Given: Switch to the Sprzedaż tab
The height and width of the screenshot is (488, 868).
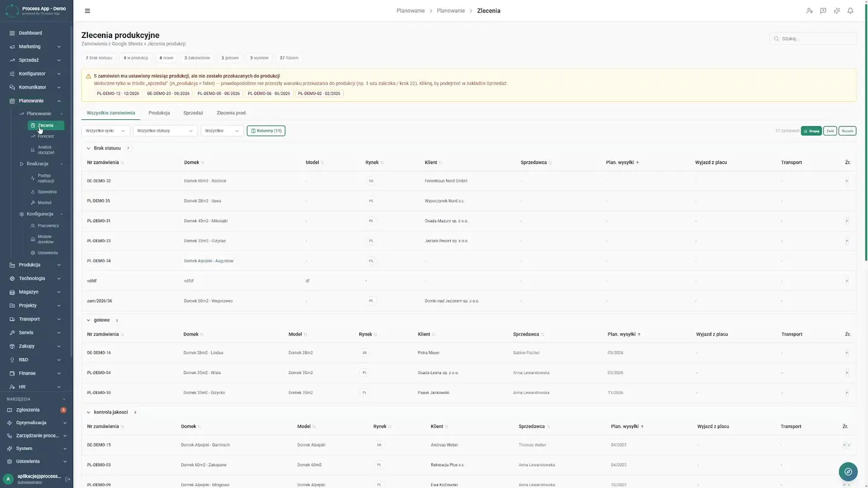Looking at the screenshot, I should tap(193, 113).
